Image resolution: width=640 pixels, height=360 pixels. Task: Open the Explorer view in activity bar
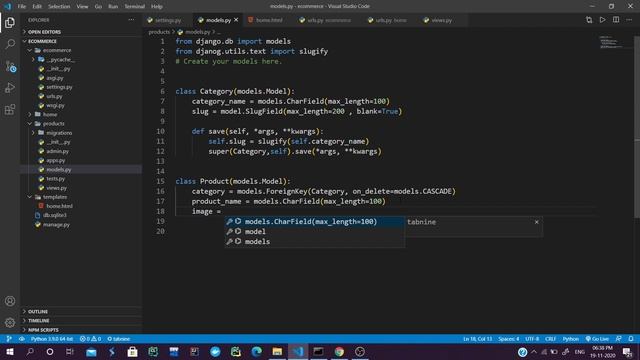point(10,22)
